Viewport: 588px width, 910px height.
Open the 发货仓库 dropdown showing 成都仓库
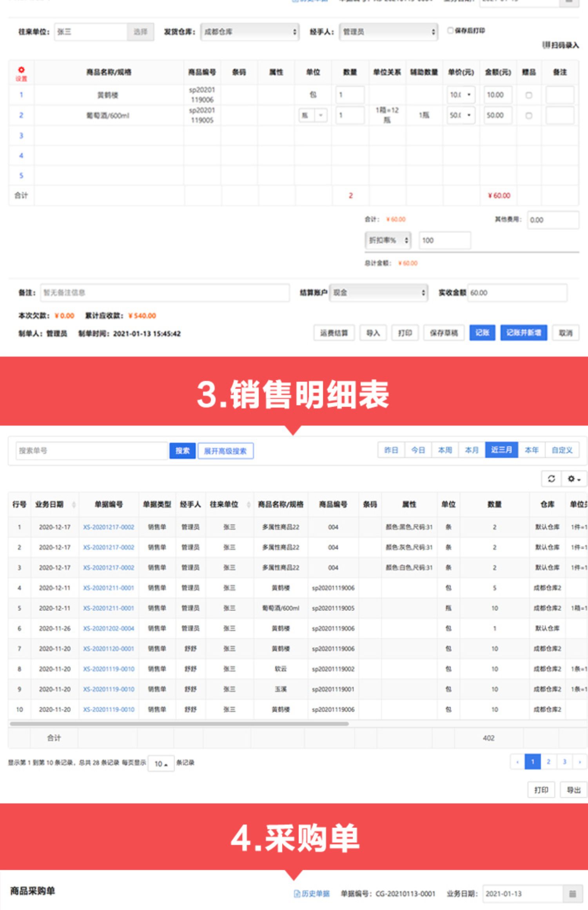click(x=250, y=32)
